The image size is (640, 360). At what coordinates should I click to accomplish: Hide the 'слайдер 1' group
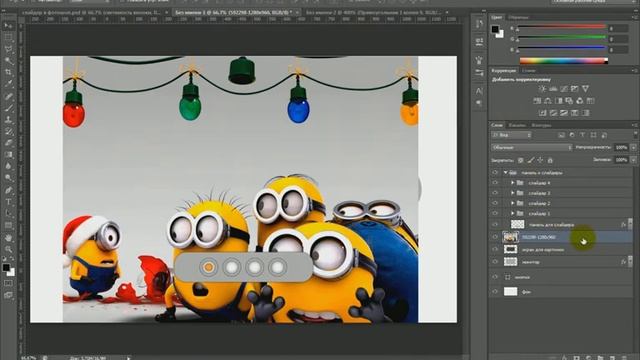(x=495, y=213)
